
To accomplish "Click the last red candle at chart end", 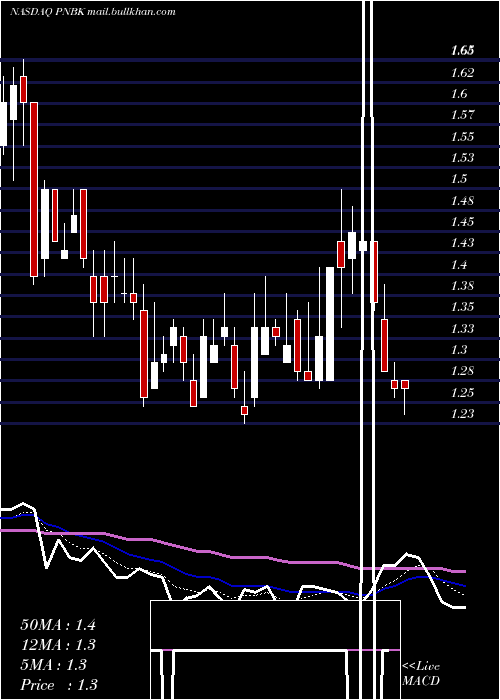I will click(405, 384).
